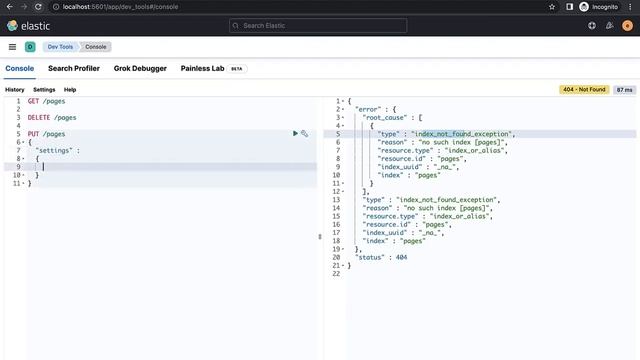
Task: Click the browser forward arrow
Action: tap(24, 7)
